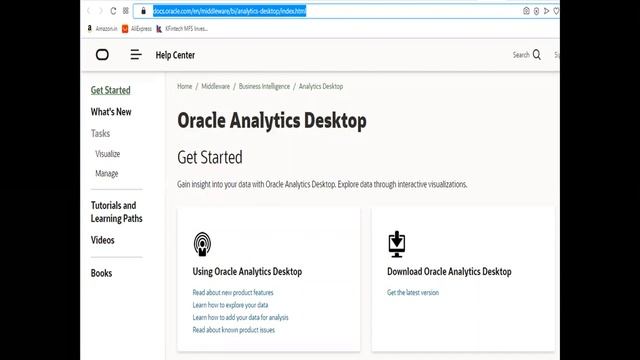The width and height of the screenshot is (640, 360).
Task: Click Analytics Desktop breadcrumb
Action: point(321,86)
